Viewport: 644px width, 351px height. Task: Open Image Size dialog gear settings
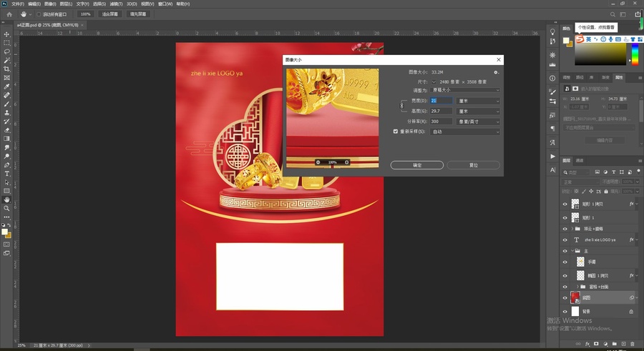pos(496,72)
